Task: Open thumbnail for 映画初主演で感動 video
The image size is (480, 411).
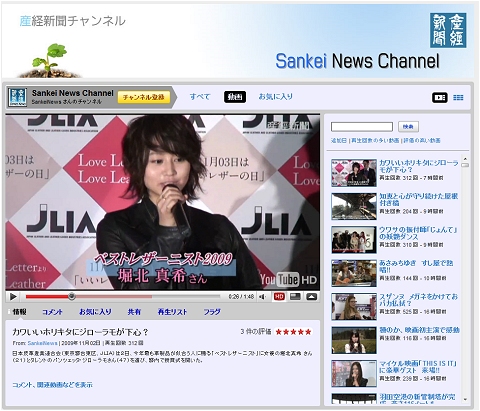Action: (x=354, y=340)
